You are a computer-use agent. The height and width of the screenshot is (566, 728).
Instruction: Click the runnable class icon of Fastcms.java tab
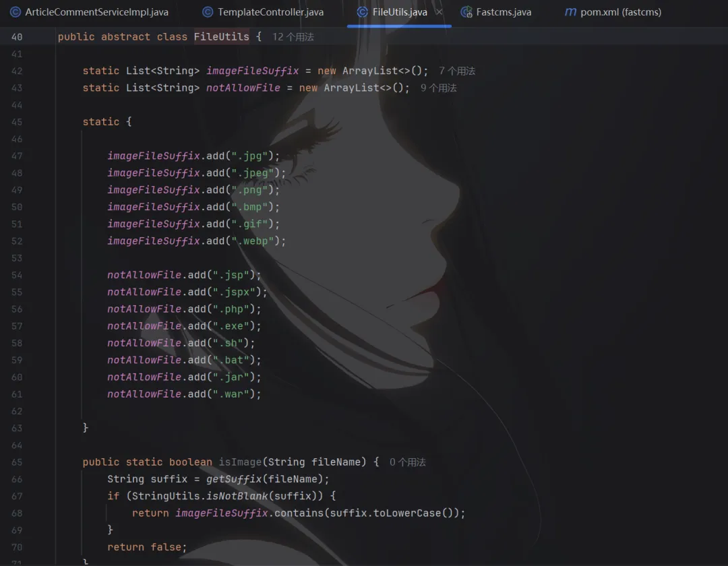tap(466, 12)
